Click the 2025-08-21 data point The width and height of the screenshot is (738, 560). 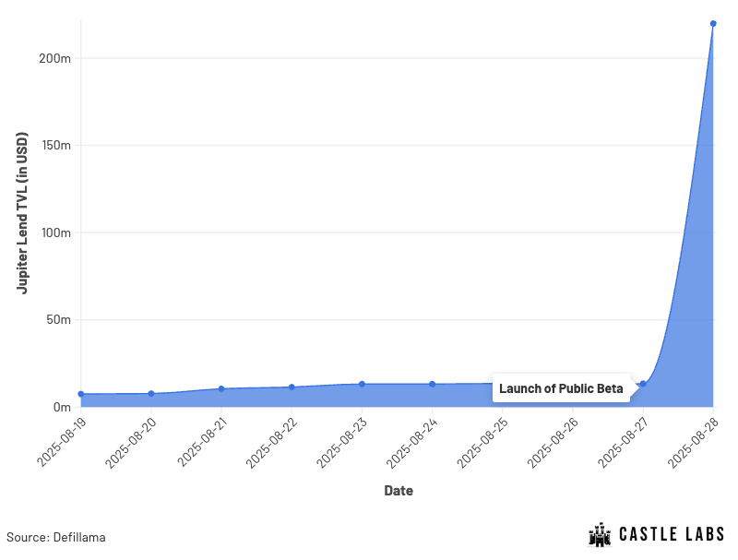[x=221, y=388]
